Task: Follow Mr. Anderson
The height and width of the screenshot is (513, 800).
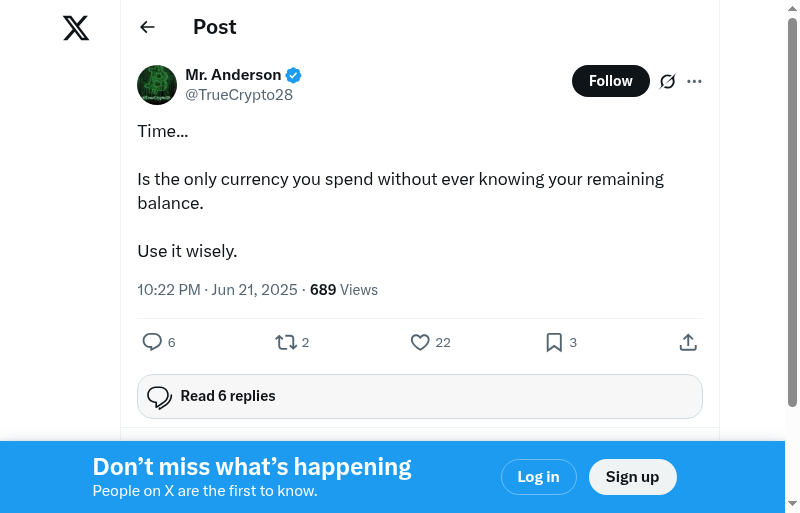Action: 610,81
